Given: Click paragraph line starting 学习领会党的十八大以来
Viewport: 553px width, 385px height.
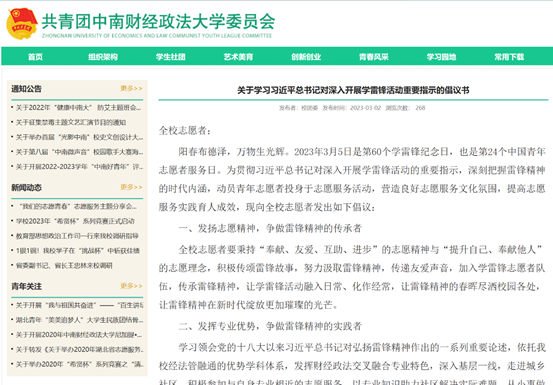Looking at the screenshot, I should coord(362,348).
